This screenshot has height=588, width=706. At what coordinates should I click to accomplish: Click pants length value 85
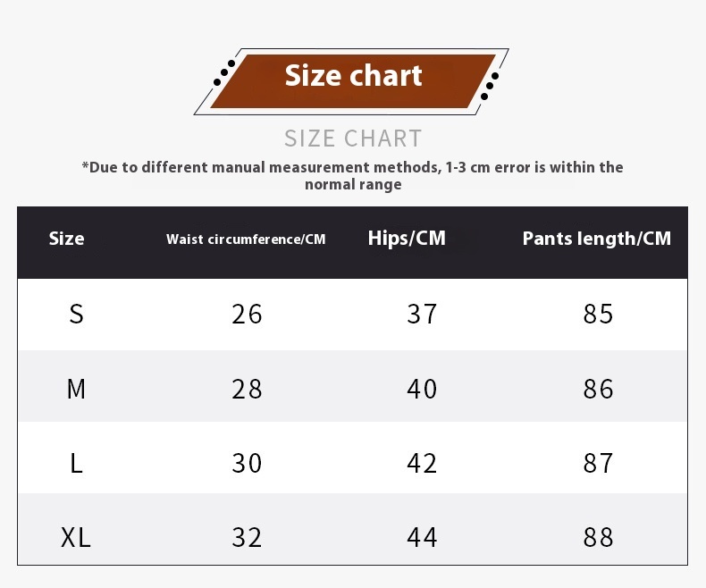pyautogui.click(x=598, y=314)
